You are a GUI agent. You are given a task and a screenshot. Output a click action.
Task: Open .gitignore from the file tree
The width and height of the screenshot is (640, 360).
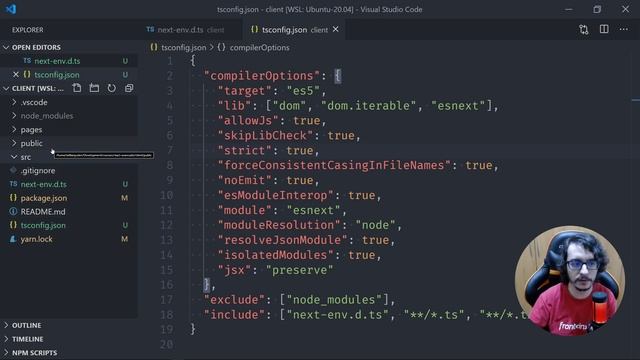click(38, 171)
